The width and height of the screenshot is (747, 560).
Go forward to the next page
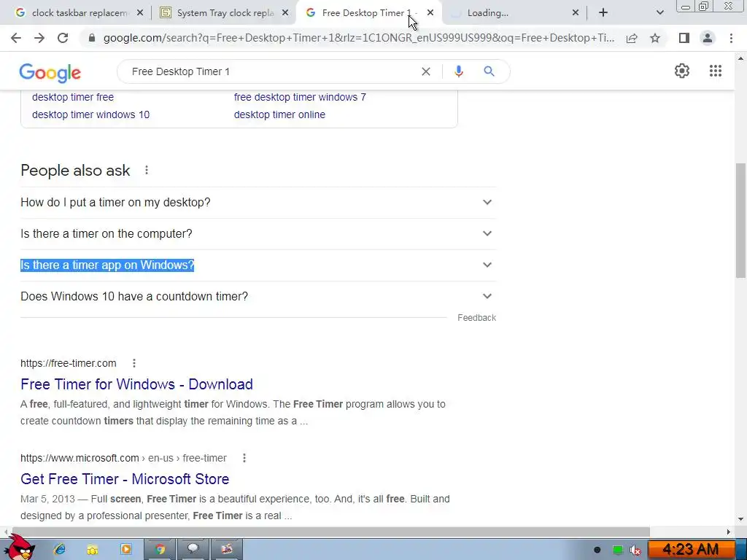(x=39, y=38)
